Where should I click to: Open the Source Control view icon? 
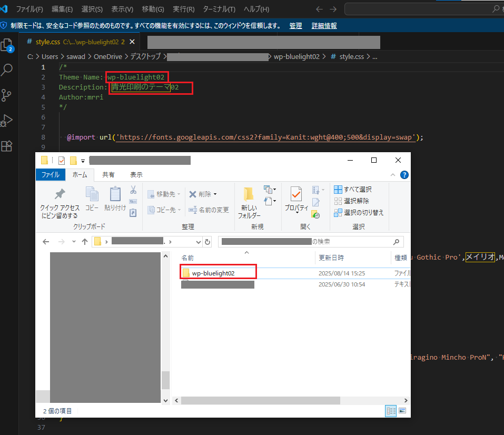coord(7,95)
